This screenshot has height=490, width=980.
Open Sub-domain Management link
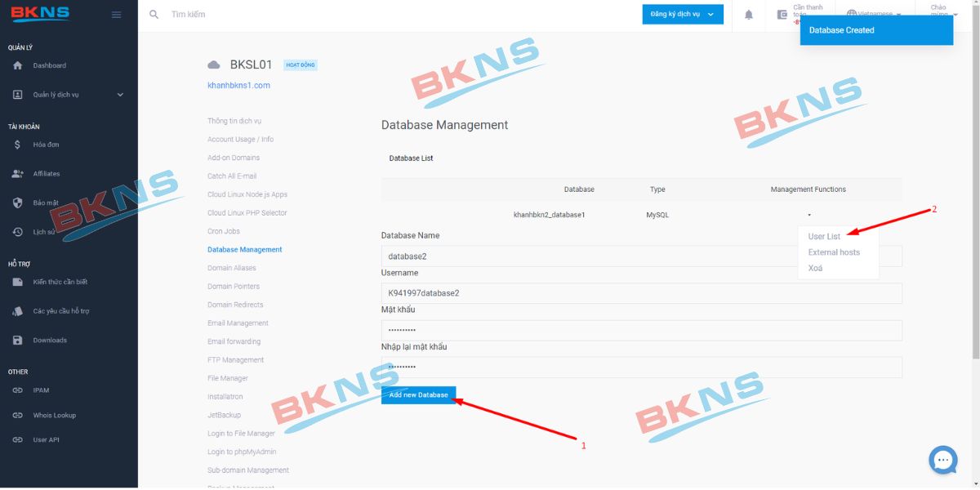(248, 470)
